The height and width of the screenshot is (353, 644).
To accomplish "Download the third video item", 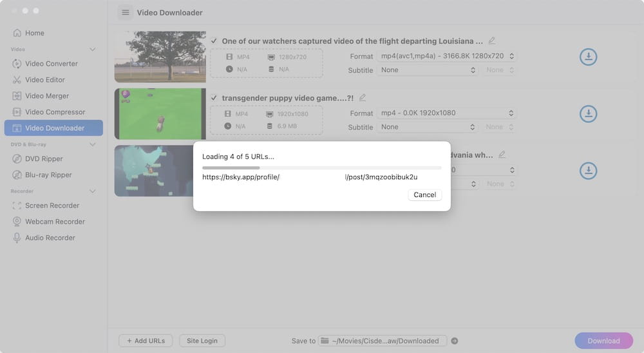I will [x=588, y=171].
